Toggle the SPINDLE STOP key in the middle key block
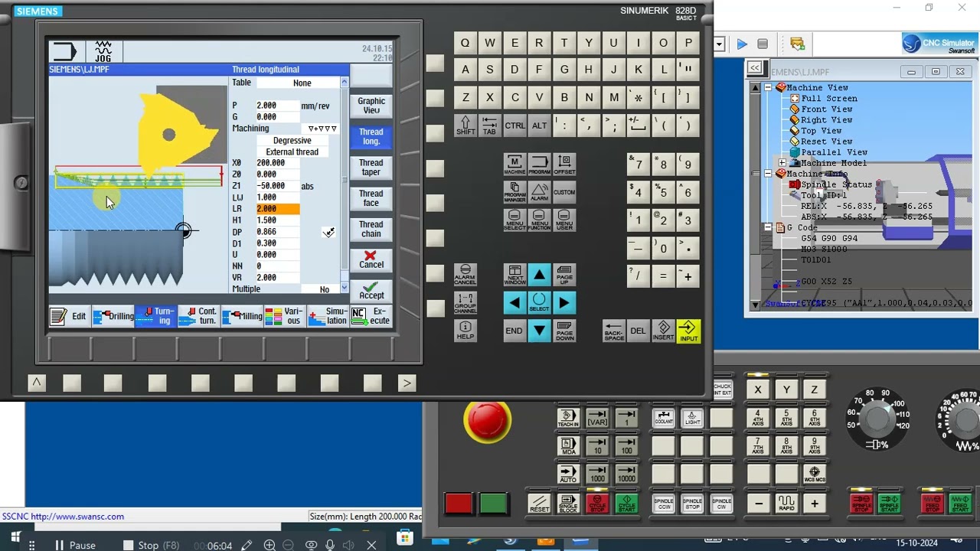Image resolution: width=980 pixels, height=551 pixels. [692, 503]
